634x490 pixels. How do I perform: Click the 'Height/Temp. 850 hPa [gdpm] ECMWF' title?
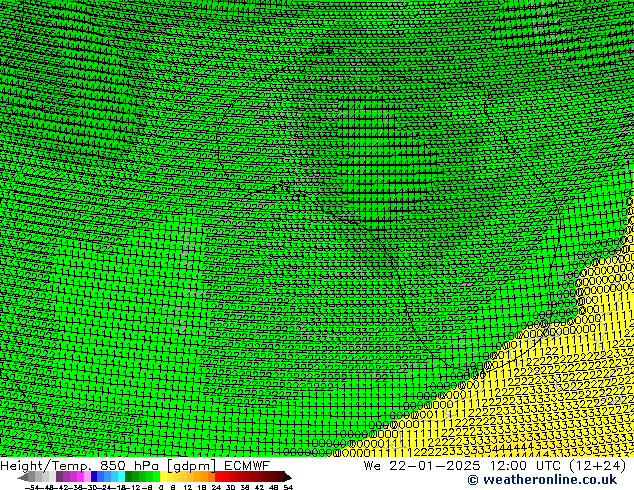point(135,465)
